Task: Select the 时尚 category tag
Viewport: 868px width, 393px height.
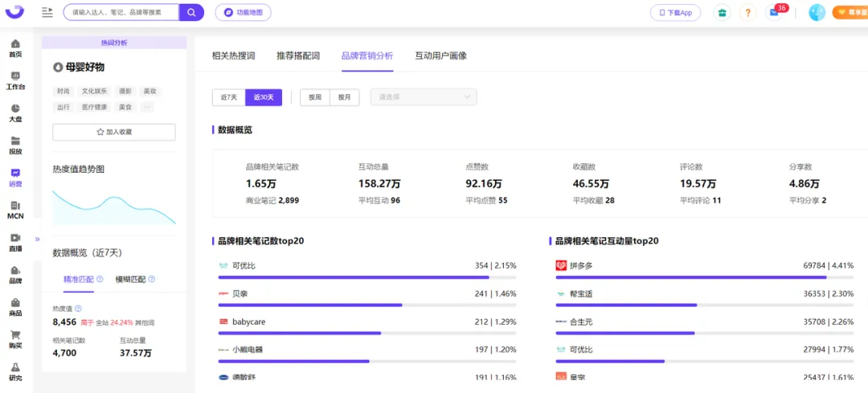Action: coord(63,92)
